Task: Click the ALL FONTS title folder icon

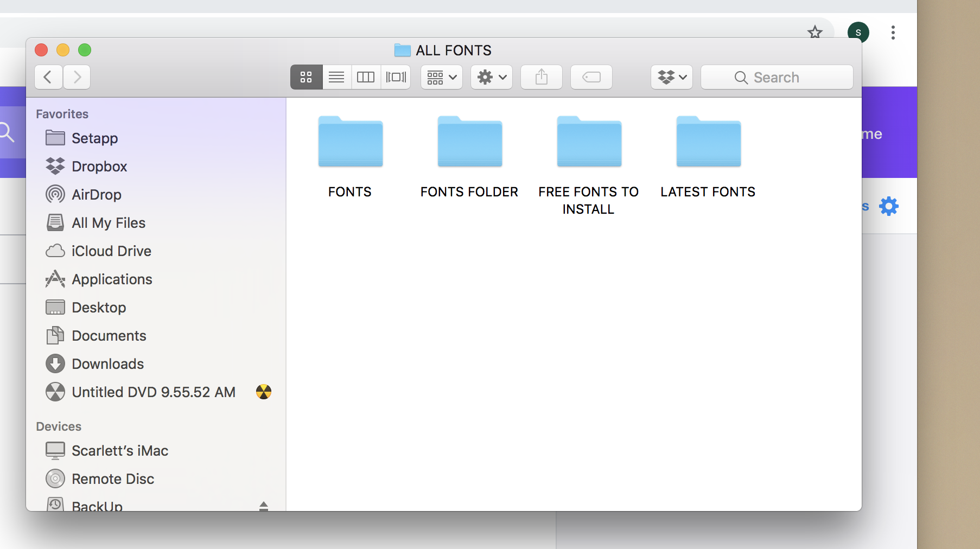Action: click(402, 50)
